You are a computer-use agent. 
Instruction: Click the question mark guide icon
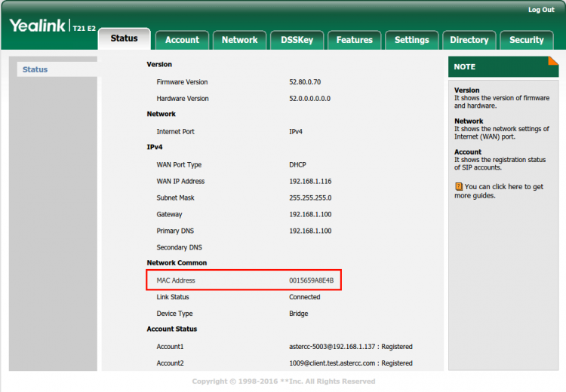[458, 187]
